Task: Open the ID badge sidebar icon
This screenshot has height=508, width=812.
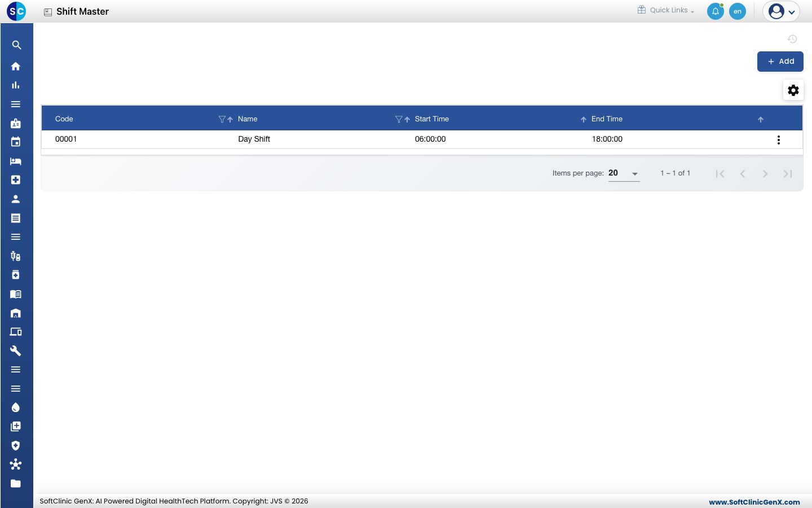Action: point(16,123)
